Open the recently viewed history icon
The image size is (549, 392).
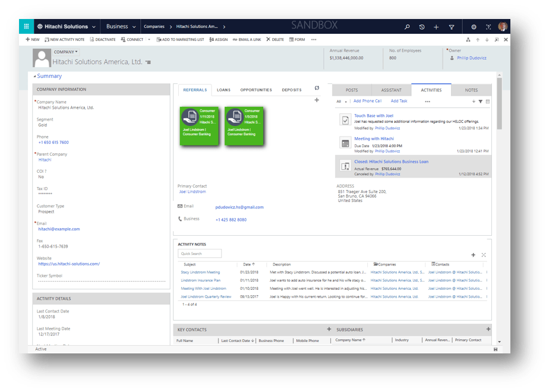[422, 27]
